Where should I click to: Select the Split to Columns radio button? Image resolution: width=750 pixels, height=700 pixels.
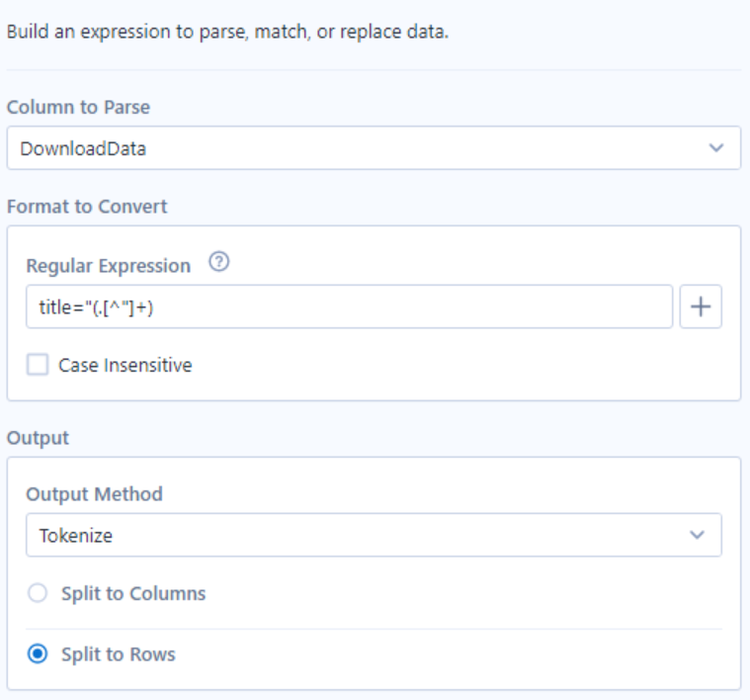38,594
